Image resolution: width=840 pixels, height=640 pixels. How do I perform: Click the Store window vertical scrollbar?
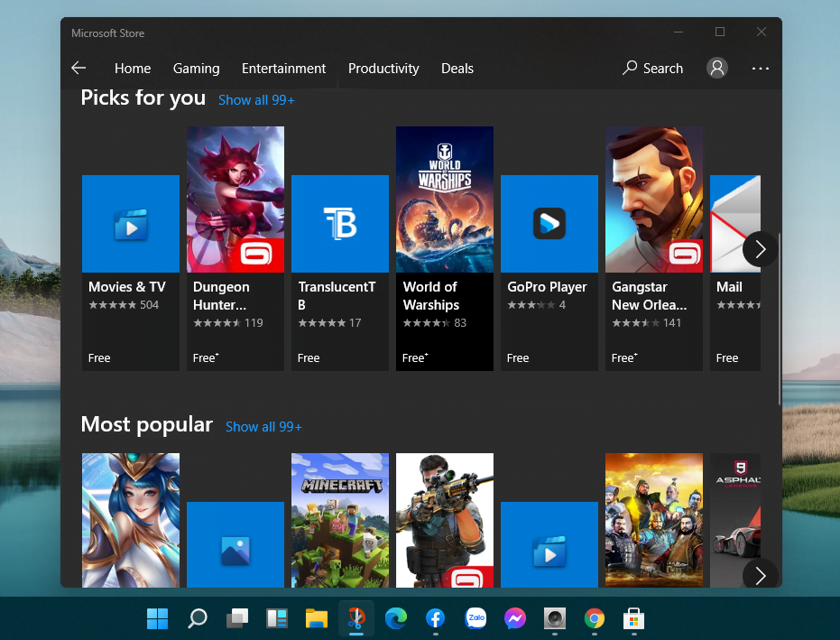pos(780,319)
